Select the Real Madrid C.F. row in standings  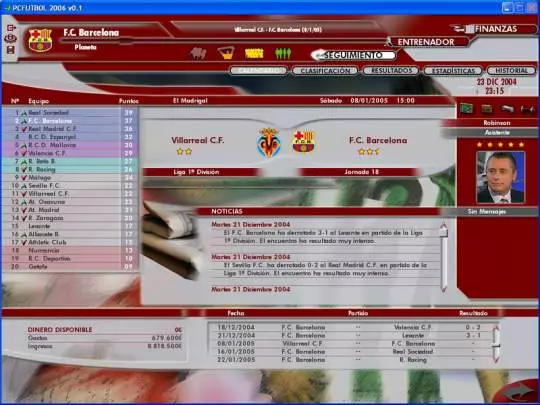pyautogui.click(x=71, y=129)
